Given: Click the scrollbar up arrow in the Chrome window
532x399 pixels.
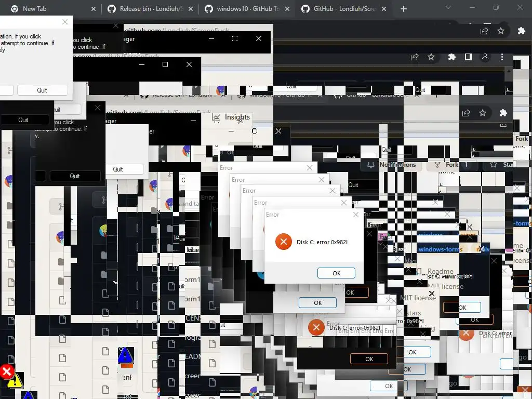Looking at the screenshot, I should (x=509, y=71).
